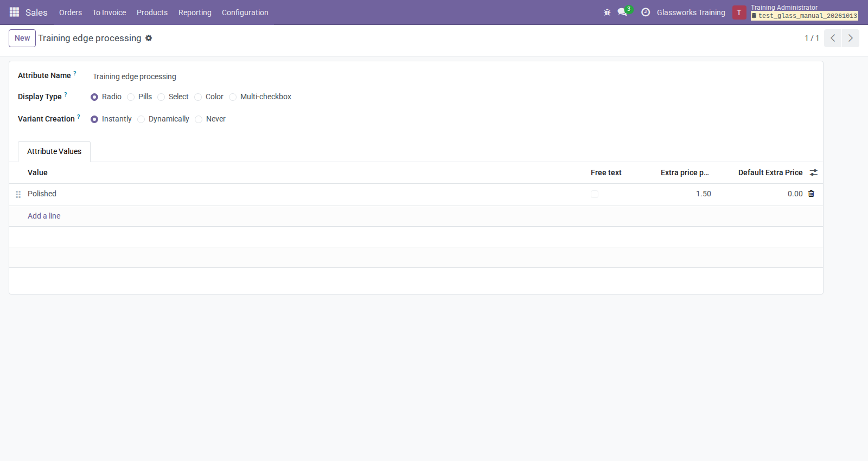
Task: Click the drag handle beside Polished
Action: (x=18, y=194)
